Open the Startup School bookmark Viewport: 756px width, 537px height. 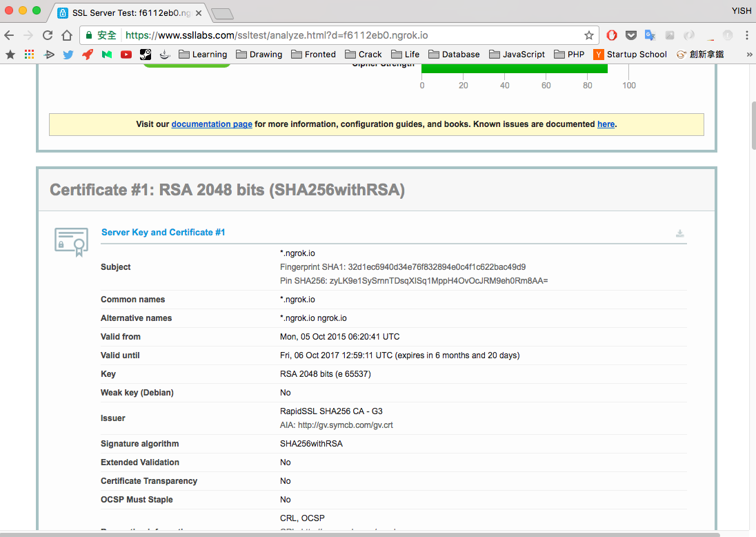[x=630, y=55]
